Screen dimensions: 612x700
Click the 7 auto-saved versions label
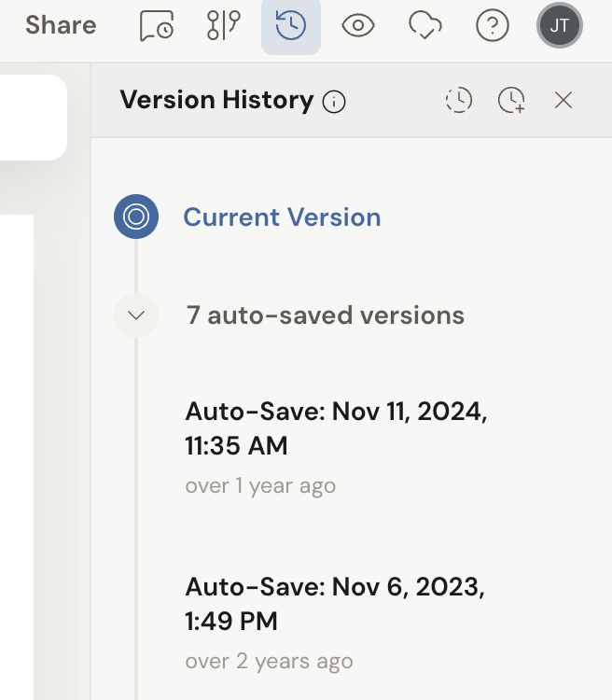[326, 315]
